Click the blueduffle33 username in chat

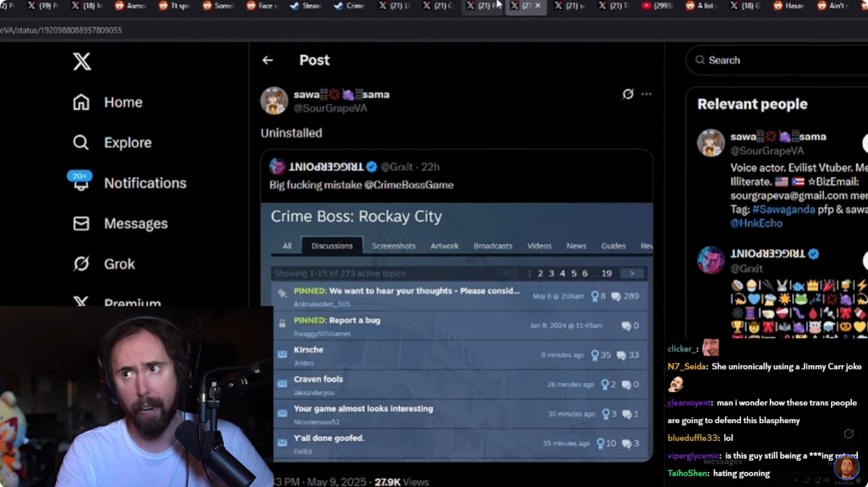[x=692, y=438]
